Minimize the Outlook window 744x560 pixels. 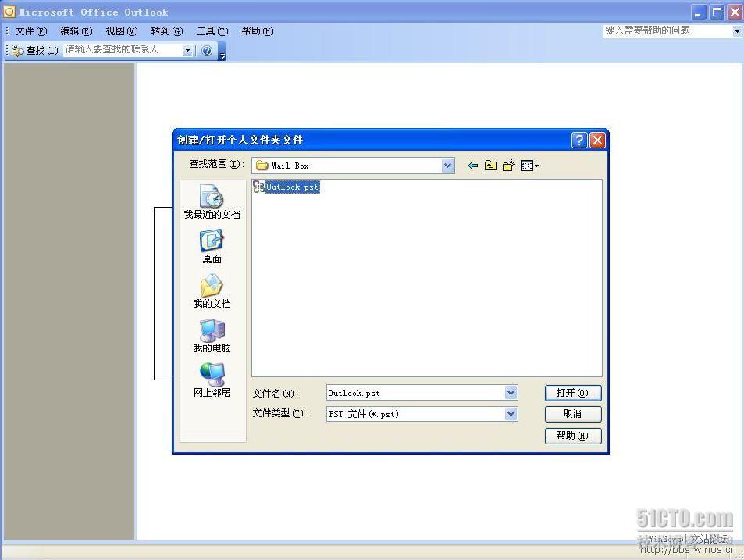(697, 12)
